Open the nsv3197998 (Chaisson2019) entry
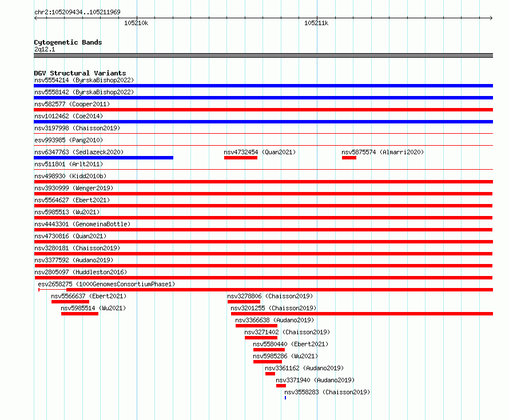This screenshot has height=420, width=509. coord(77,128)
